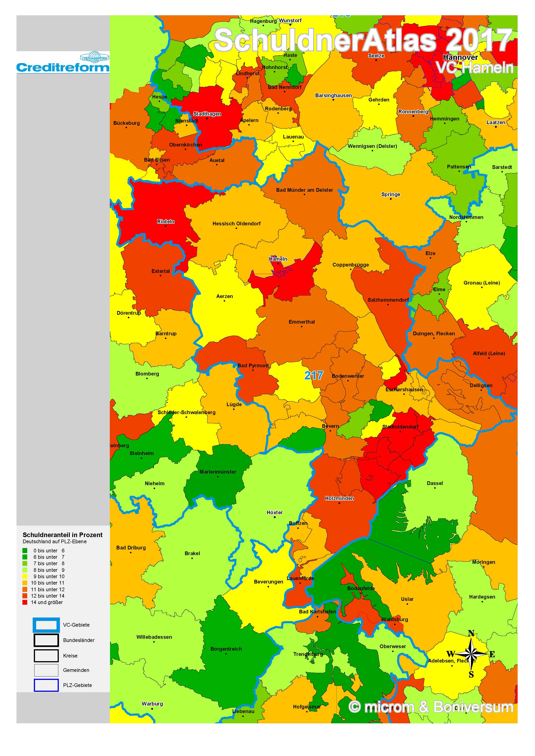Click the Springe label
This screenshot has height=756, width=535.
[x=391, y=194]
